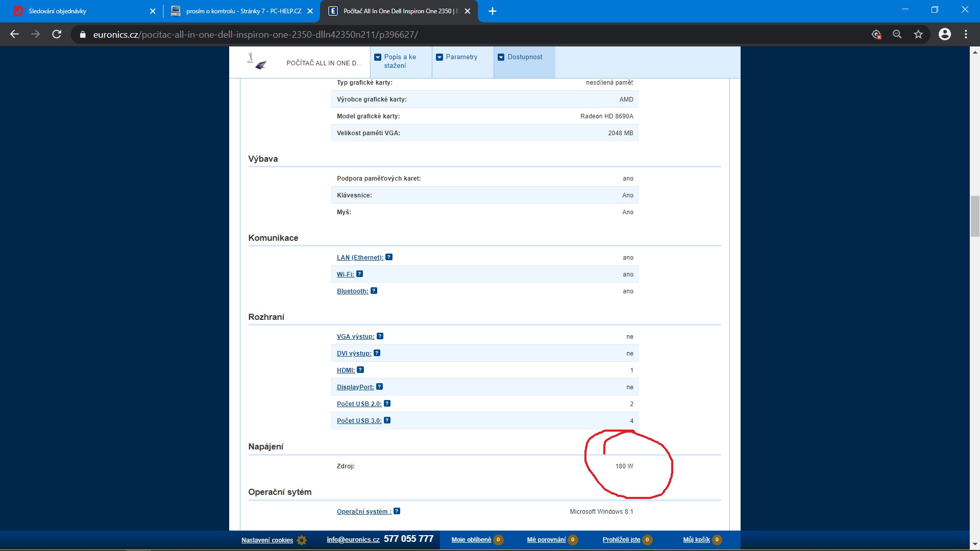Click the help icon beside DisplayPort
Viewport: 980px width, 551px height.
379,387
